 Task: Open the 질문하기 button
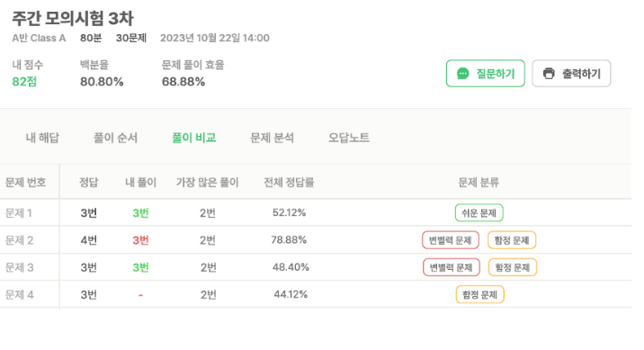(x=486, y=74)
